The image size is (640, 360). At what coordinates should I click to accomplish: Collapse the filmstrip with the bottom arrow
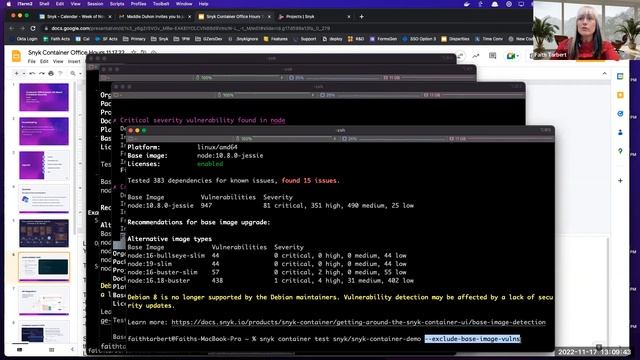tap(72, 349)
